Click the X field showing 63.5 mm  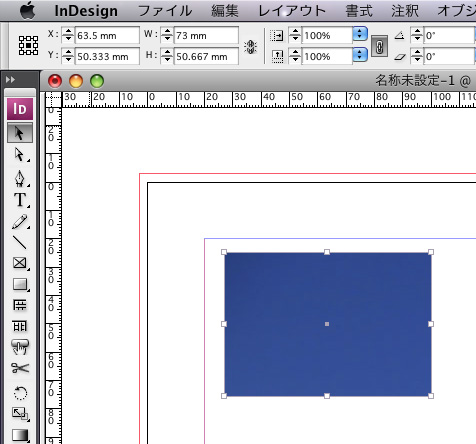pos(107,35)
